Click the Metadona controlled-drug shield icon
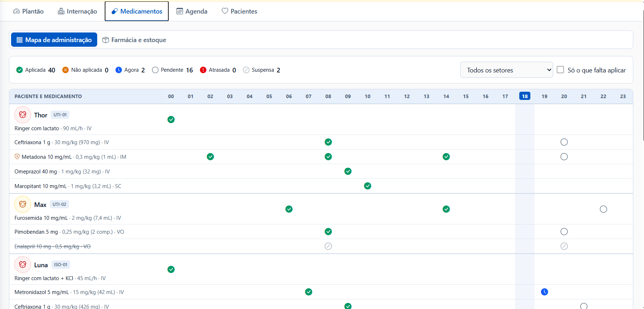Viewport: 644px width, 309px height. pyautogui.click(x=17, y=157)
